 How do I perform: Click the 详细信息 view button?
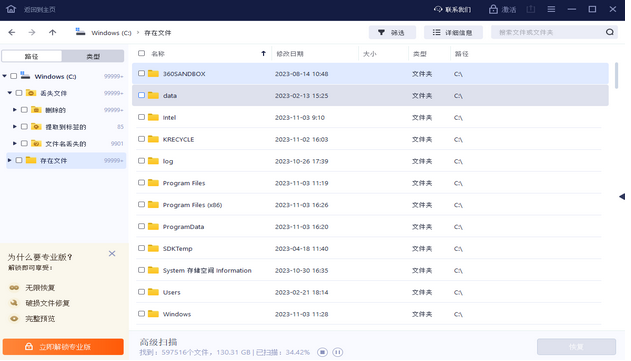click(453, 33)
